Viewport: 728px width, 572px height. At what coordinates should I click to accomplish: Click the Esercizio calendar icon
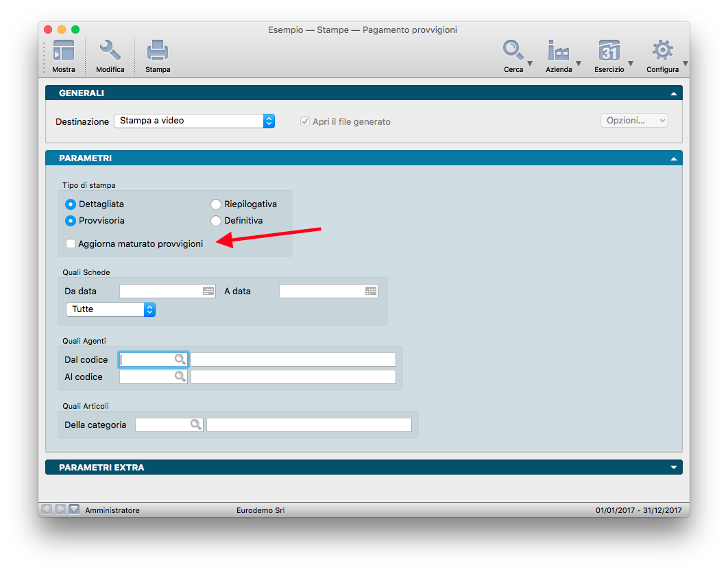(609, 52)
